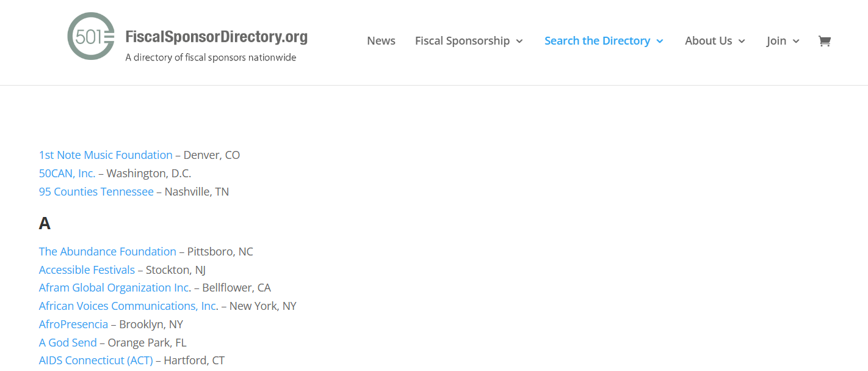
Task: Expand the About Us dropdown chevron
Action: click(x=742, y=42)
